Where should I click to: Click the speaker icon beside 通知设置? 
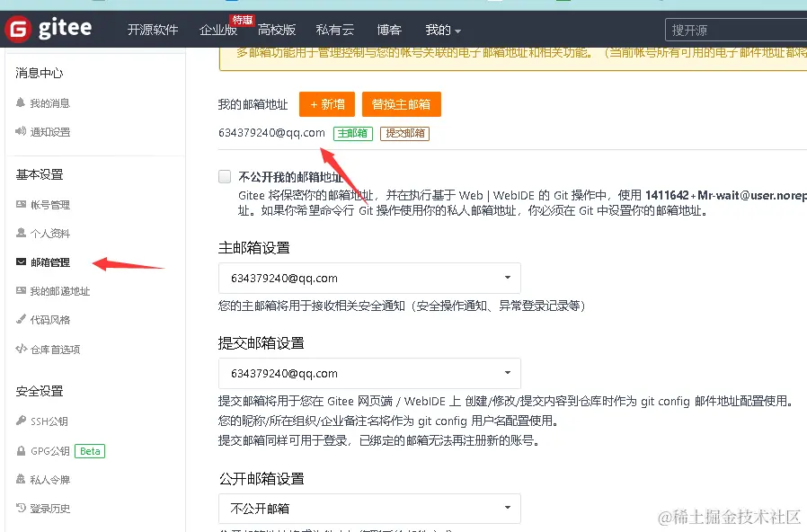click(x=21, y=131)
